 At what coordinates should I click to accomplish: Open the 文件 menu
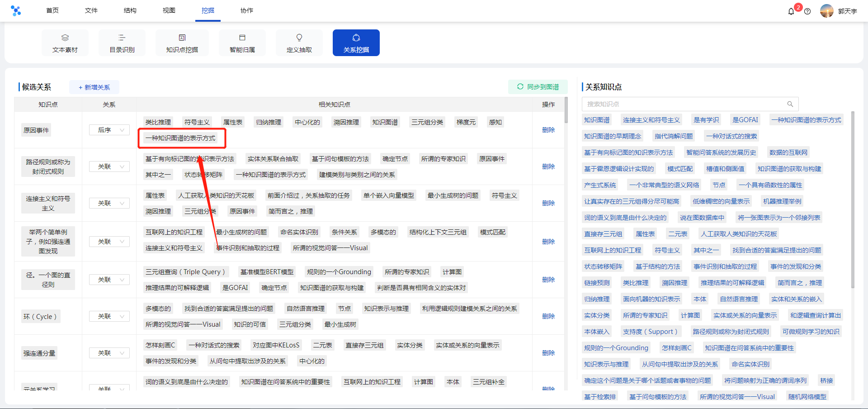[91, 10]
